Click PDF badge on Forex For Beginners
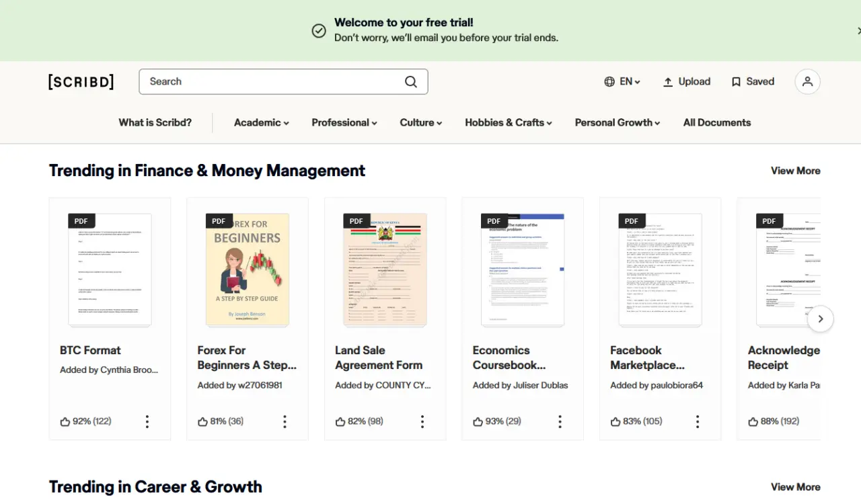Screen dimensions: 861x504 pos(219,221)
